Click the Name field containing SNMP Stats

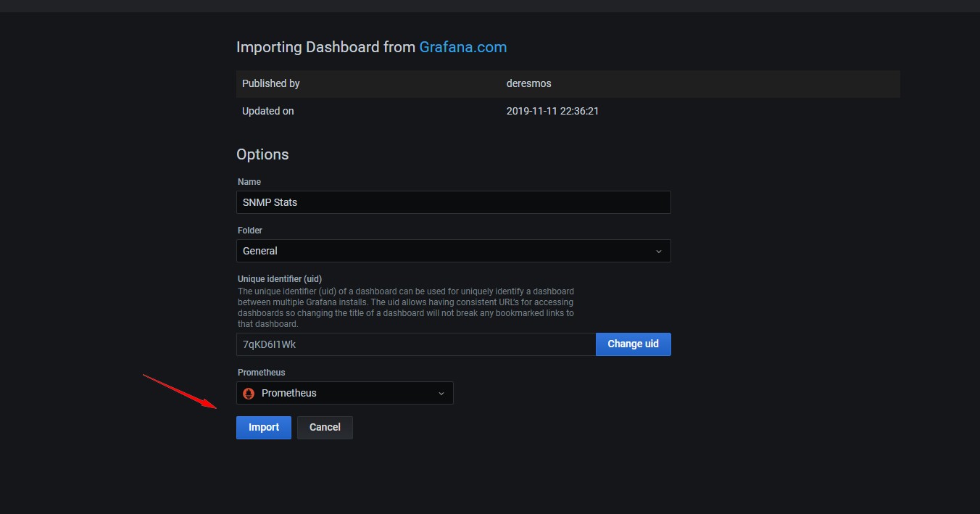coord(453,202)
